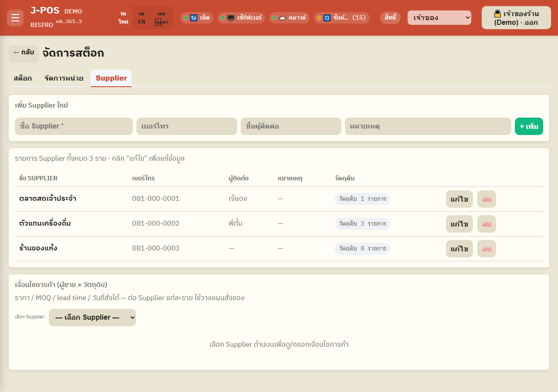Viewport: 558px width, 392px height.
Task: Click the ชื่อ Supplier input field
Action: click(x=74, y=126)
